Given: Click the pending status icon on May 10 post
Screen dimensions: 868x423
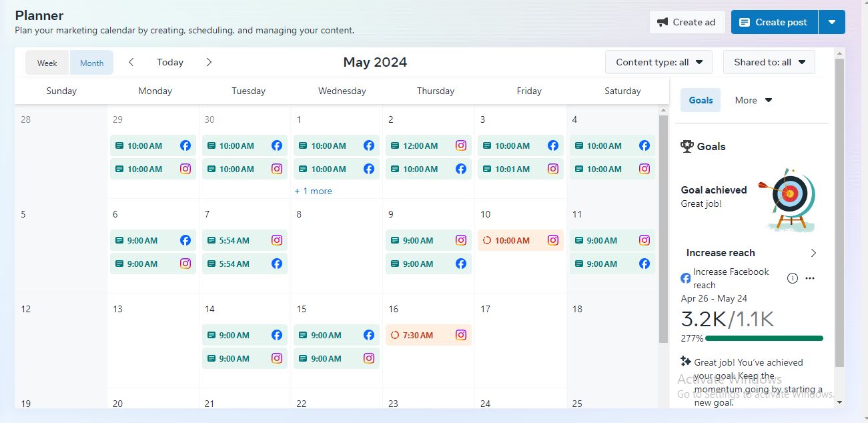Looking at the screenshot, I should tap(487, 240).
